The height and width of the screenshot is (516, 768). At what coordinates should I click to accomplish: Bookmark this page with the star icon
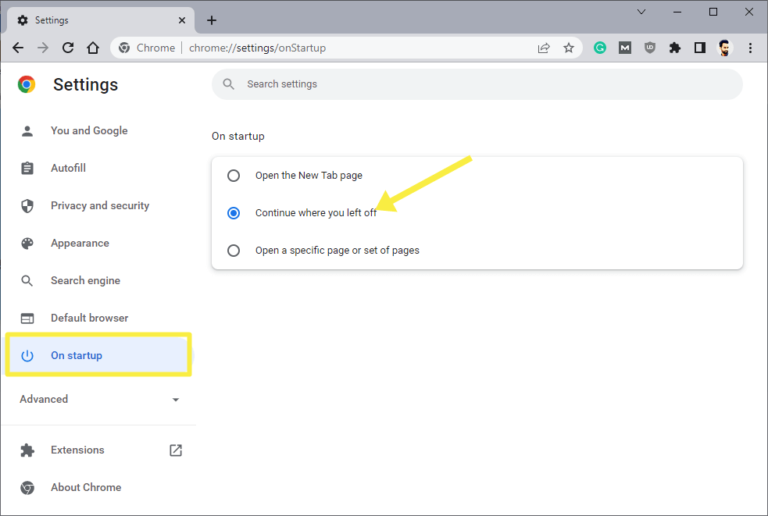coord(568,48)
